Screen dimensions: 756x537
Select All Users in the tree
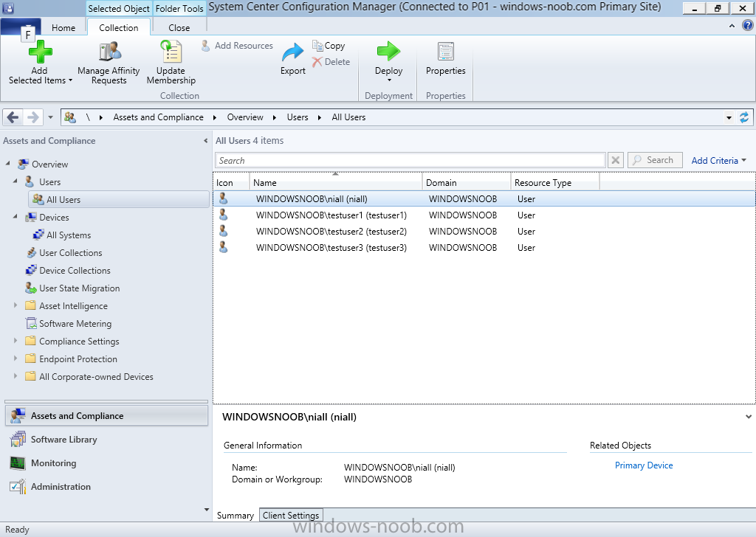tap(119, 199)
